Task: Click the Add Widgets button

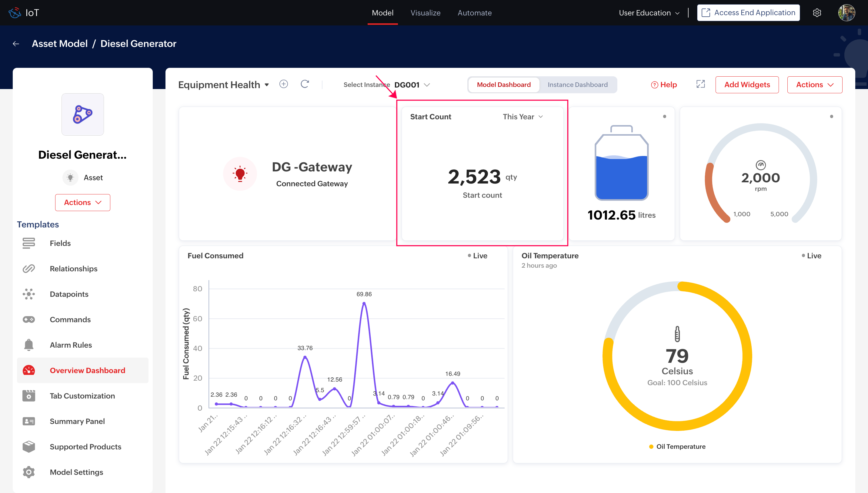Action: point(747,85)
